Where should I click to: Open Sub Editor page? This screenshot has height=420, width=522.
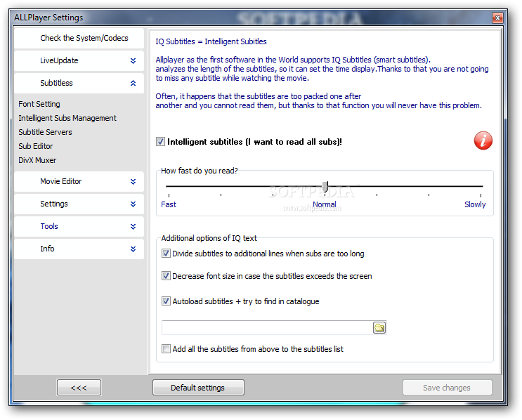point(35,146)
